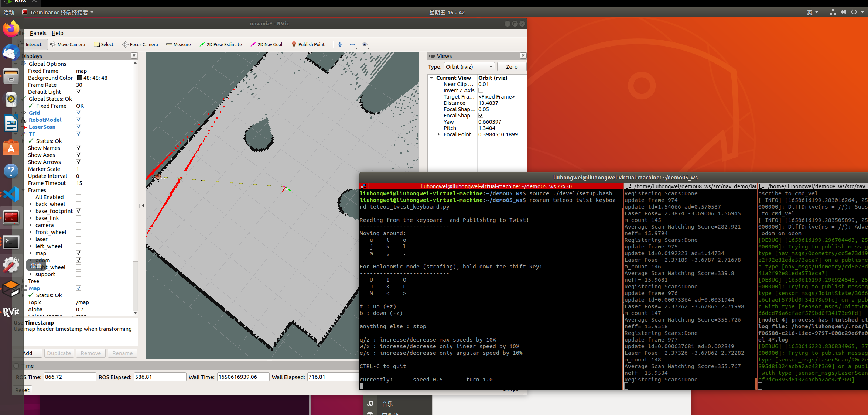Launch Firefox from the Ubuntu dock
This screenshot has width=868, height=415.
tap(11, 29)
